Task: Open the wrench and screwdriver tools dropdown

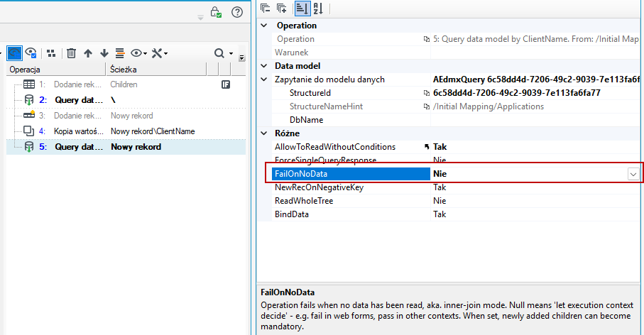Action: [x=159, y=53]
